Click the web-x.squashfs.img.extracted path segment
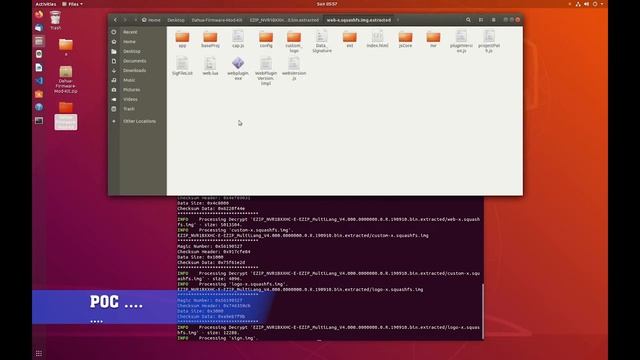 tap(358, 20)
